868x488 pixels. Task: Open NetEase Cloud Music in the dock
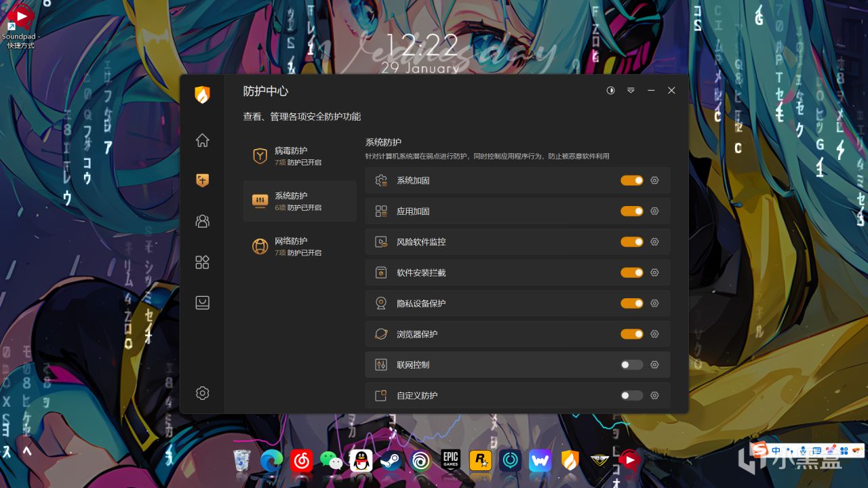click(x=301, y=461)
